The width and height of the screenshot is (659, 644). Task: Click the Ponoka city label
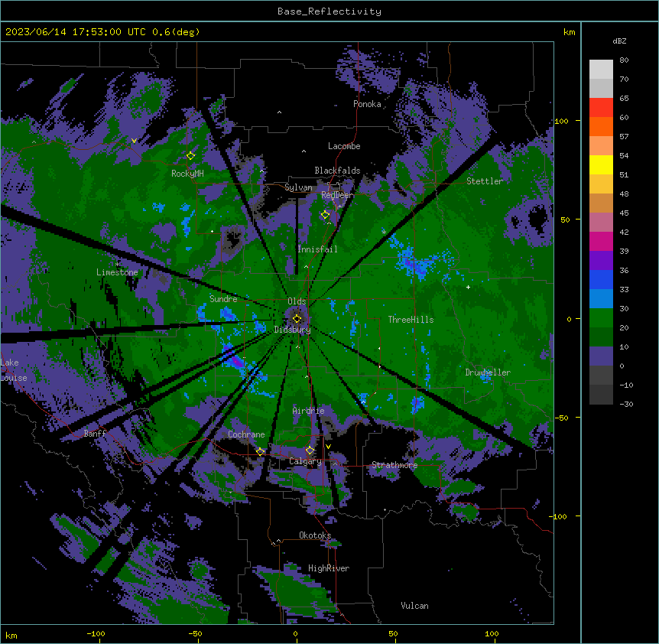coord(367,104)
